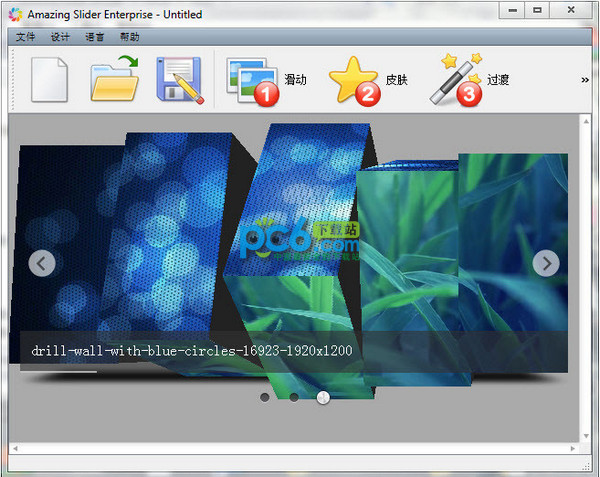Minimize the Amazing Slider window
600x477 pixels.
pos(513,10)
